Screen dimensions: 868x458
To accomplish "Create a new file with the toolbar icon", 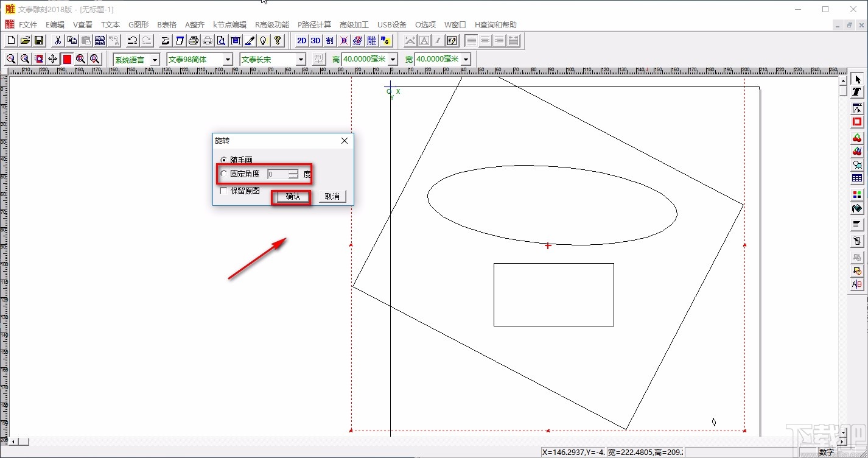I will pyautogui.click(x=11, y=41).
